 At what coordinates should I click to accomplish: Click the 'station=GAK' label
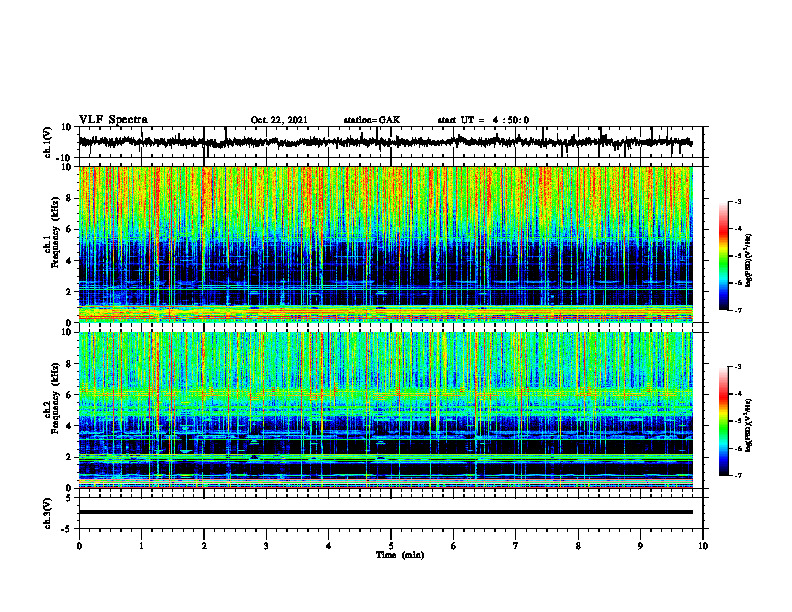(x=372, y=120)
